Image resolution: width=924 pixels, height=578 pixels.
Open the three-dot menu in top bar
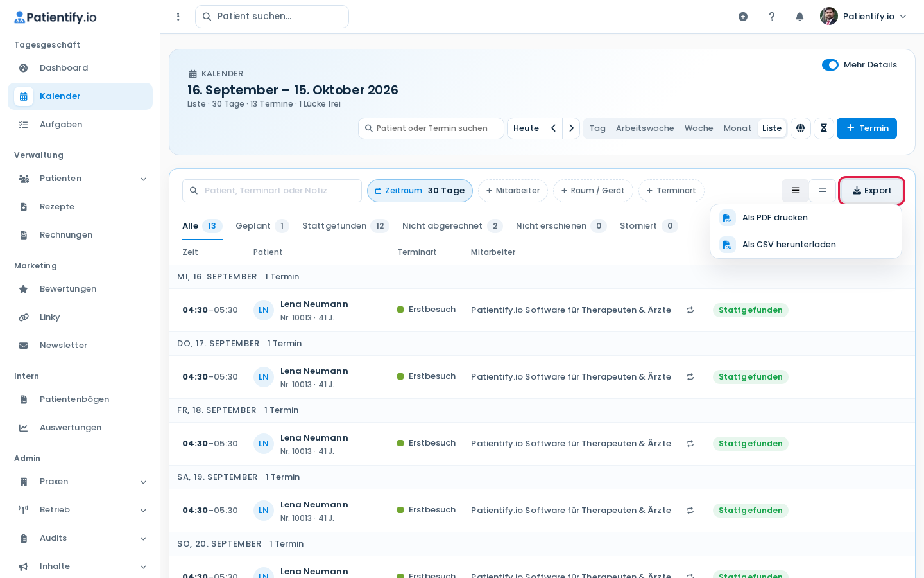[x=178, y=17]
